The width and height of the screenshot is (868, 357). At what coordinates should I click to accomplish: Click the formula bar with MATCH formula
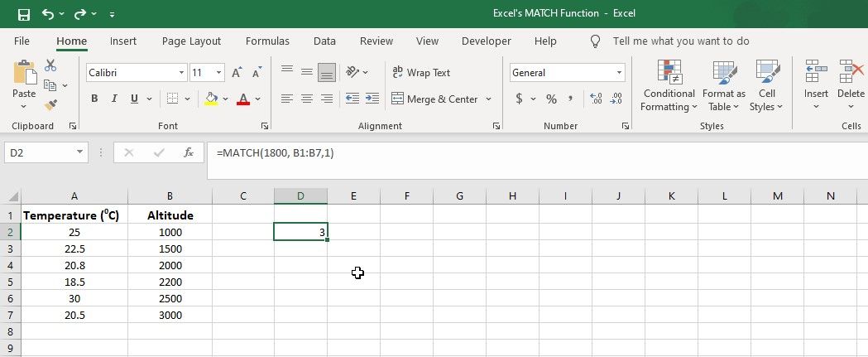click(x=537, y=160)
